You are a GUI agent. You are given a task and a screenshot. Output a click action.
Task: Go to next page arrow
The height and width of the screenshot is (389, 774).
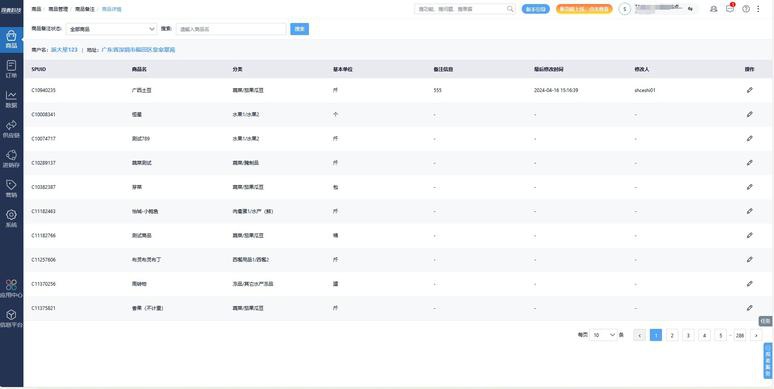pyautogui.click(x=756, y=335)
